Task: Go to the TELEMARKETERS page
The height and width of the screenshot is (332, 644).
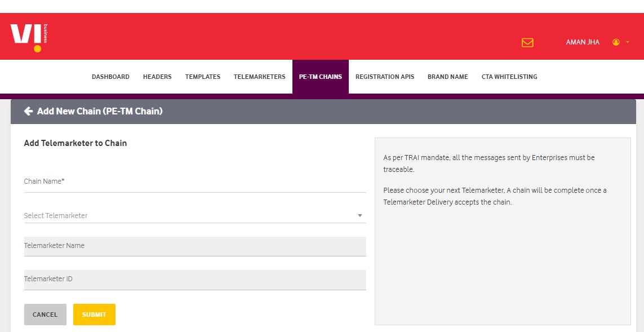Action: (259, 77)
